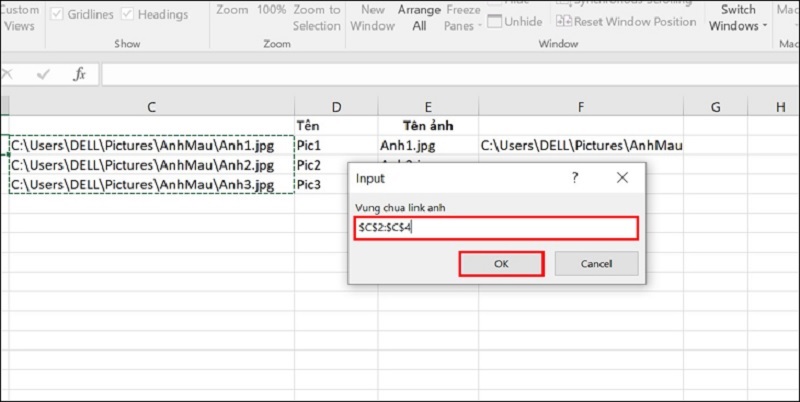Click Arrange All in Window group
The image size is (800, 402).
(x=419, y=18)
